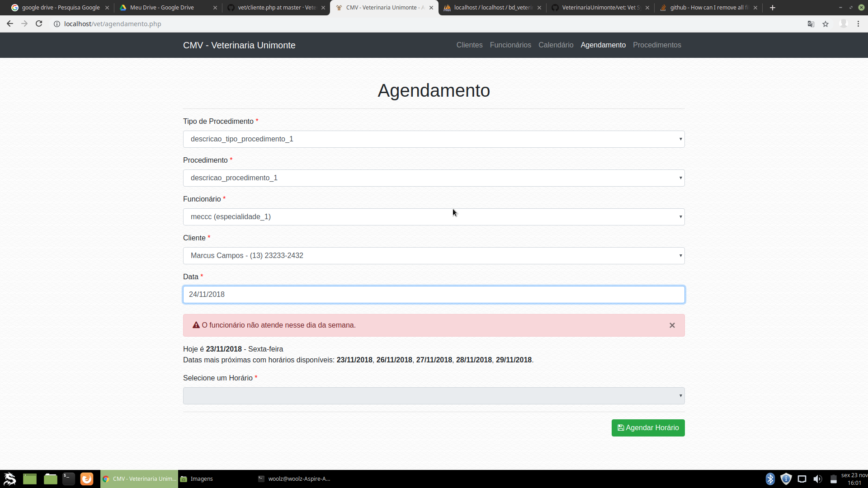The image size is (868, 488).
Task: Open the Clientes nav link
Action: [x=469, y=45]
